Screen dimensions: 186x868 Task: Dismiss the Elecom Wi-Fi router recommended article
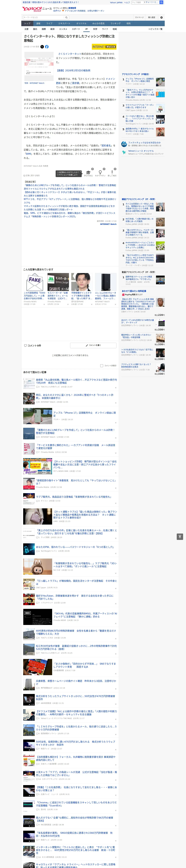click(x=115, y=304)
